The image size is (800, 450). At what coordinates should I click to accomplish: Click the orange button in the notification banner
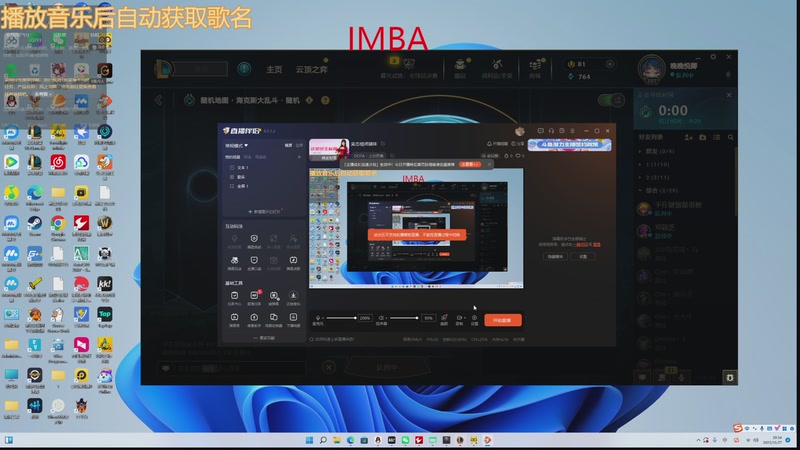click(469, 164)
